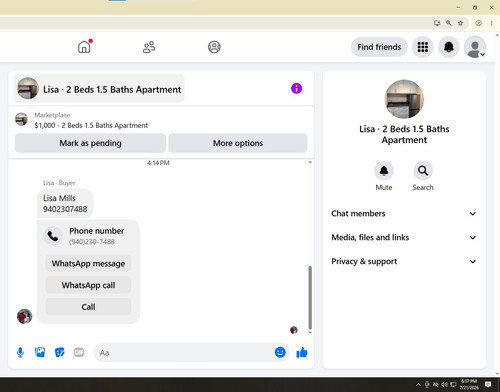Mute the conversation with bell icon
Viewport: 500px width, 392px height.
pos(384,171)
